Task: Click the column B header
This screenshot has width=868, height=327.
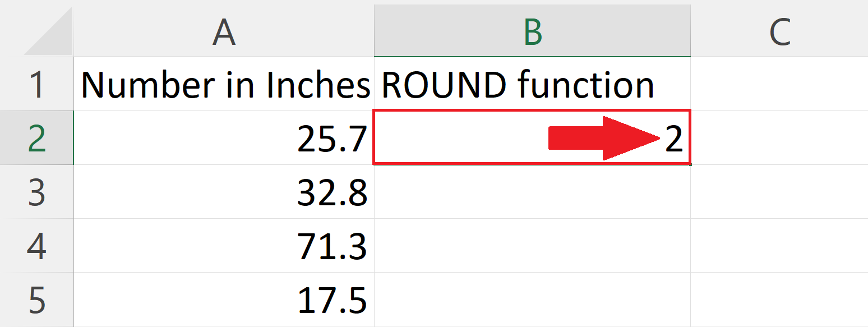Action: coord(532,32)
